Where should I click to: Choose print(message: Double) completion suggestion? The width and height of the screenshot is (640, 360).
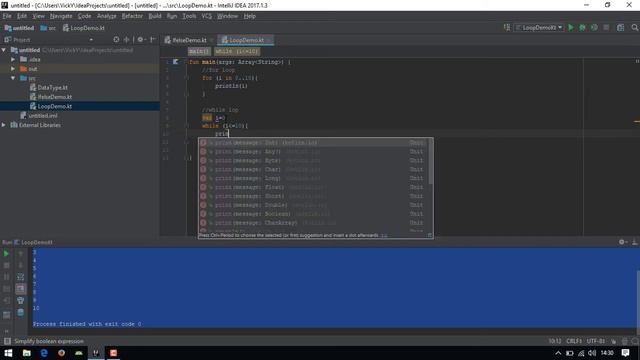(313, 205)
